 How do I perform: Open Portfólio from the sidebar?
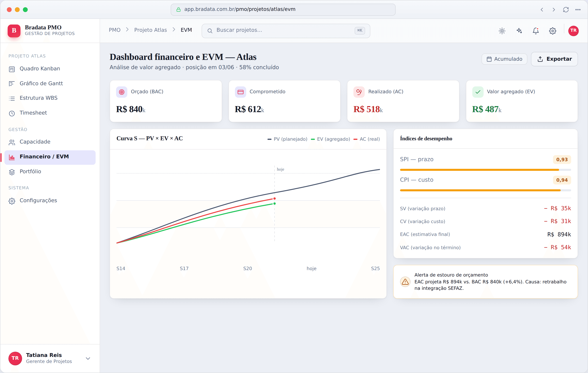pos(50,172)
